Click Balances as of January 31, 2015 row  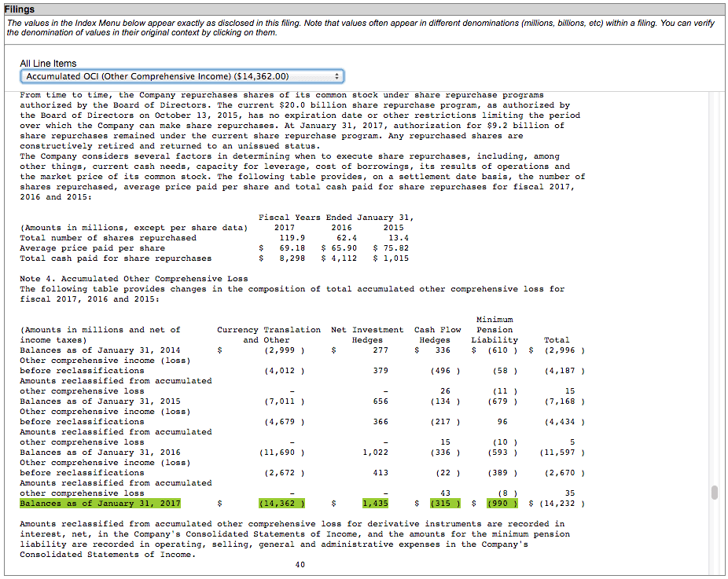[302, 401]
